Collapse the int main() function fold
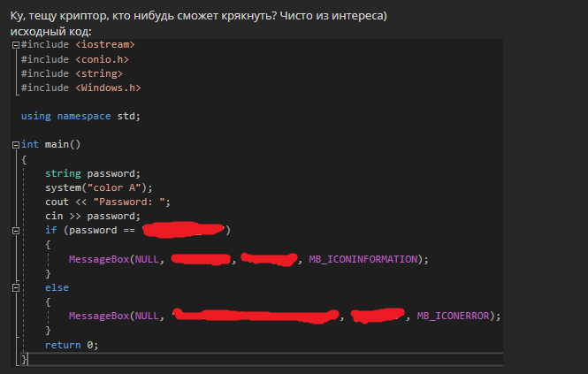The image size is (588, 374). coord(16,144)
